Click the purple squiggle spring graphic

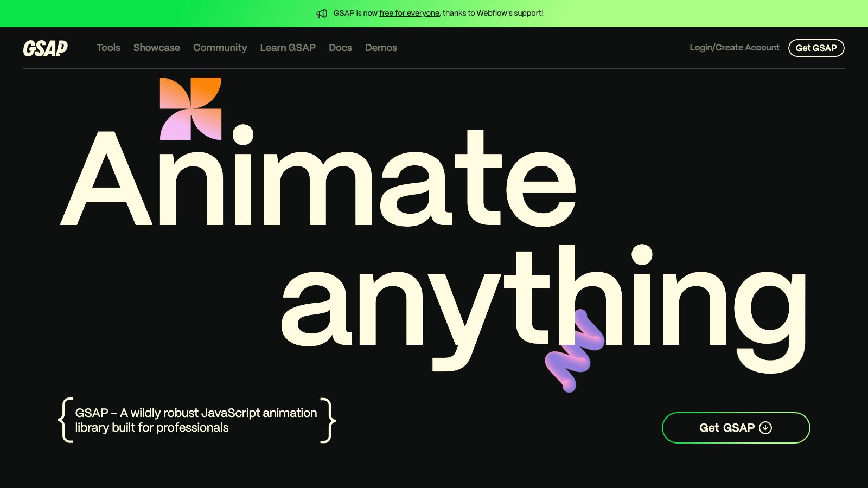coord(575,350)
